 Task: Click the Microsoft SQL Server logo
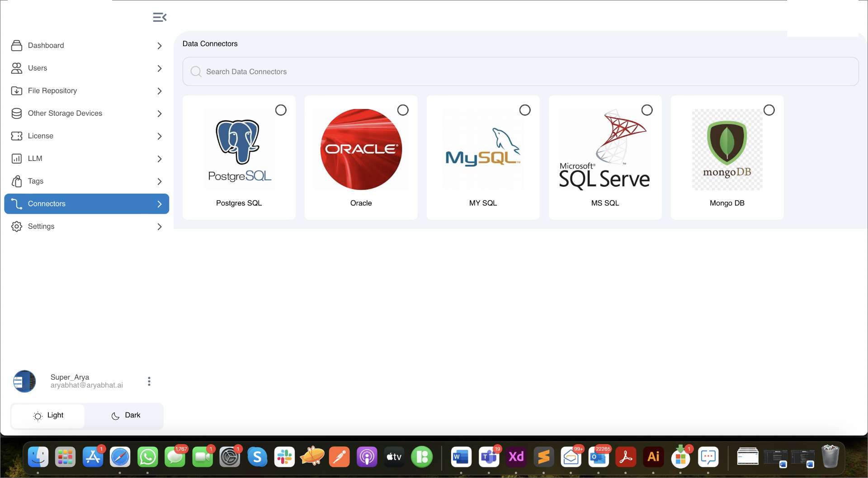click(605, 149)
